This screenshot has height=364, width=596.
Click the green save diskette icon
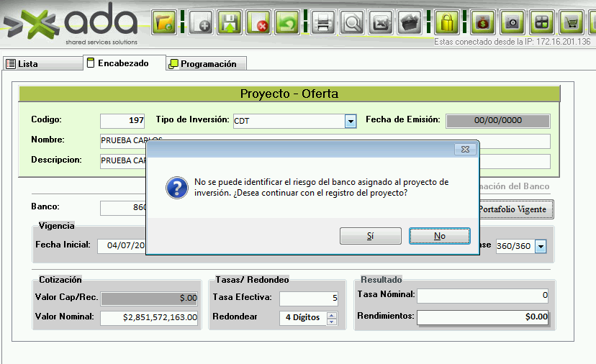[230, 22]
